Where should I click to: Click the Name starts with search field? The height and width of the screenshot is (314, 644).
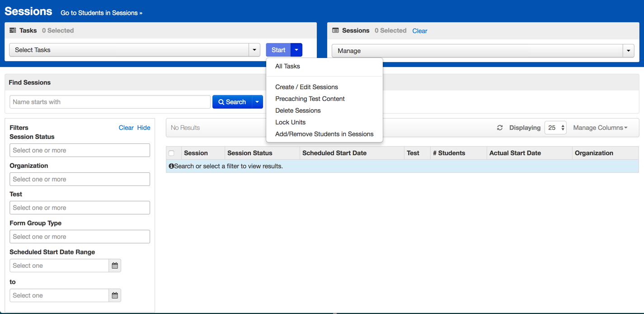[110, 102]
